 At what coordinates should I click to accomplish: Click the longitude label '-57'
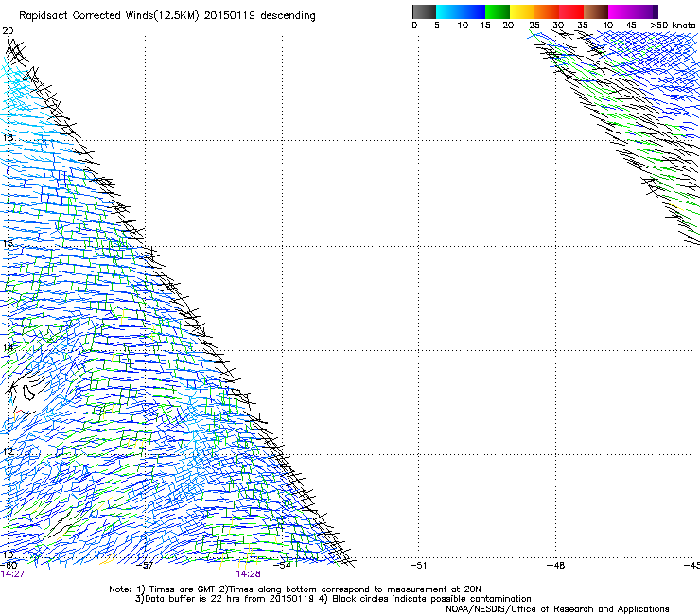146,565
